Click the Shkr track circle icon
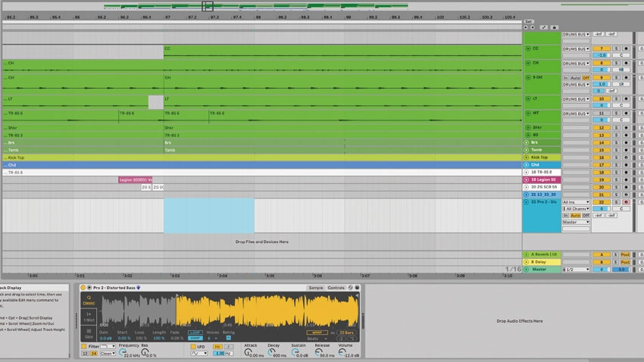Image resolution: width=644 pixels, height=362 pixels. tap(528, 128)
